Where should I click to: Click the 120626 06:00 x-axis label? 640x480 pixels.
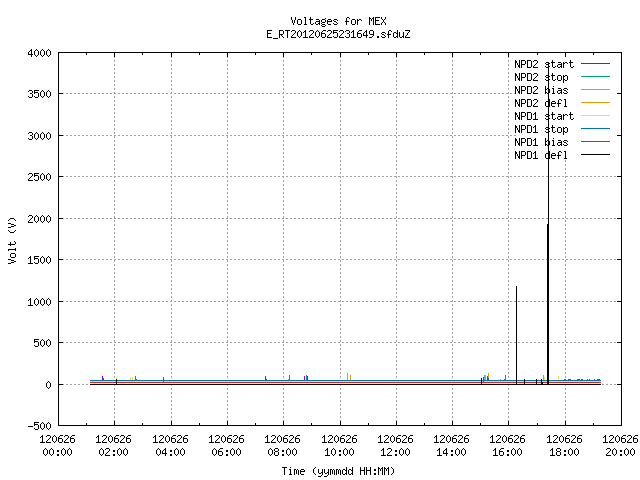(x=227, y=446)
